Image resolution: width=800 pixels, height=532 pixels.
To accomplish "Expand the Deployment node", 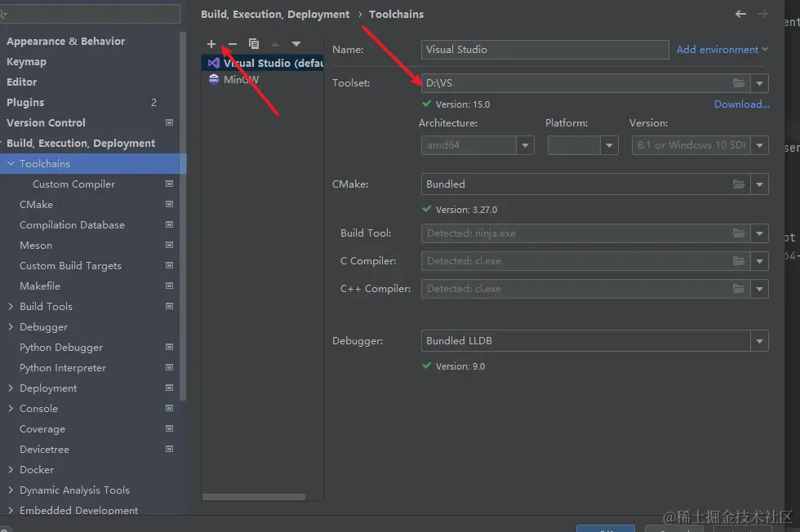I will pos(11,388).
